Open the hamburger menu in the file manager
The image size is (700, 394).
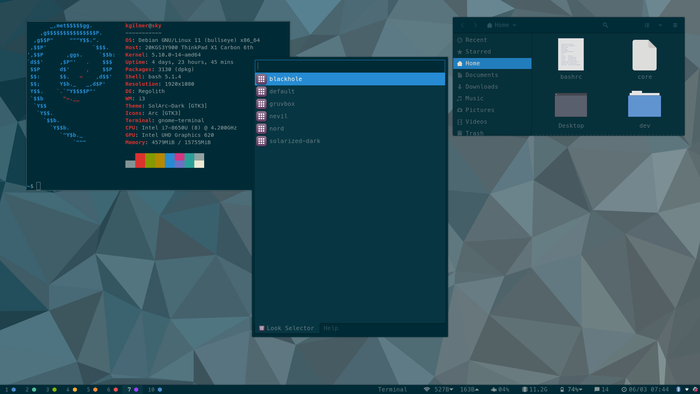pyautogui.click(x=675, y=25)
